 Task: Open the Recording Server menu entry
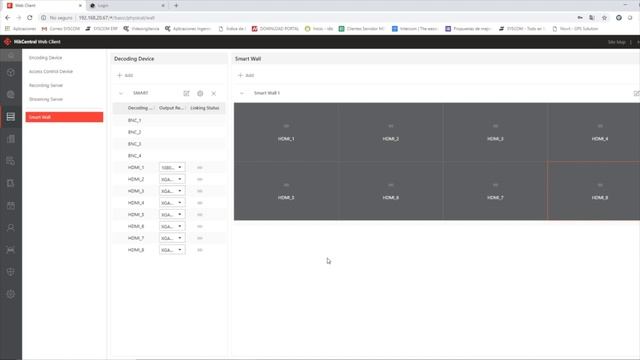pyautogui.click(x=46, y=85)
